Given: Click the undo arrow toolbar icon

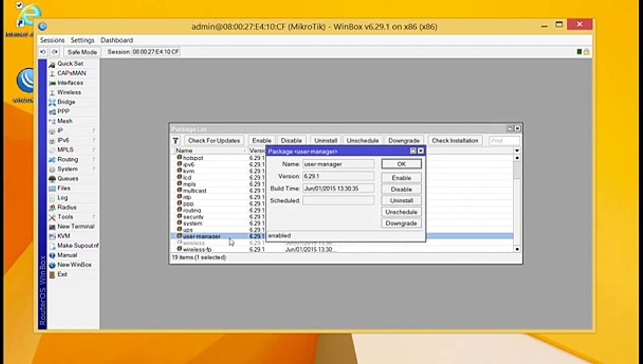Looking at the screenshot, I should pyautogui.click(x=43, y=52).
